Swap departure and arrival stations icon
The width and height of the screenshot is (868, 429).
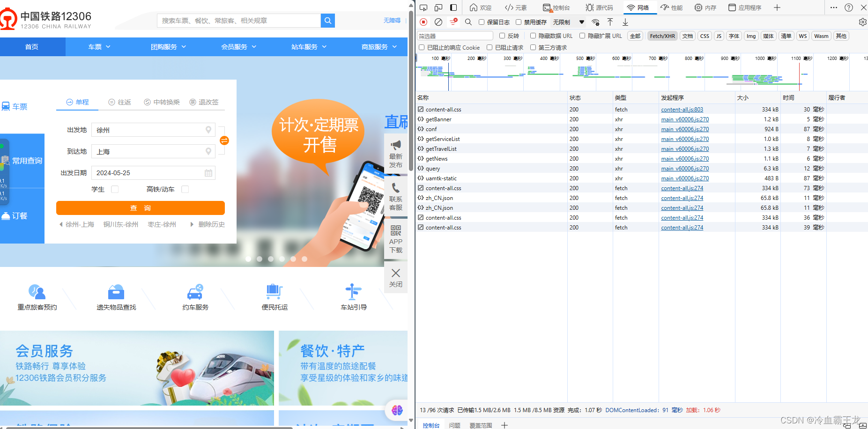(x=224, y=141)
